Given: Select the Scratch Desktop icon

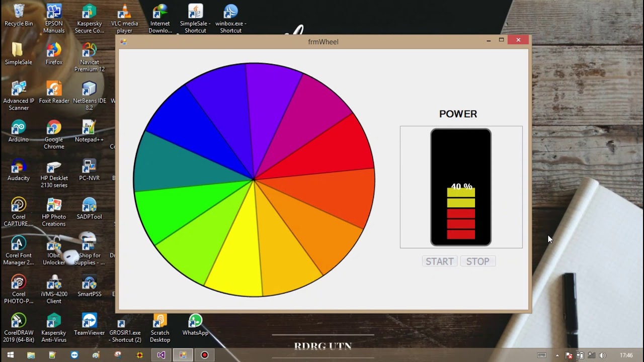Looking at the screenshot, I should click(x=160, y=328).
